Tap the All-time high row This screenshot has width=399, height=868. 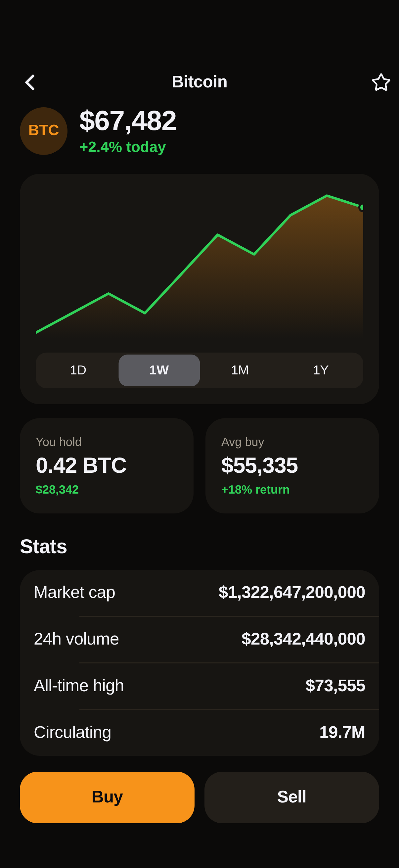click(199, 686)
